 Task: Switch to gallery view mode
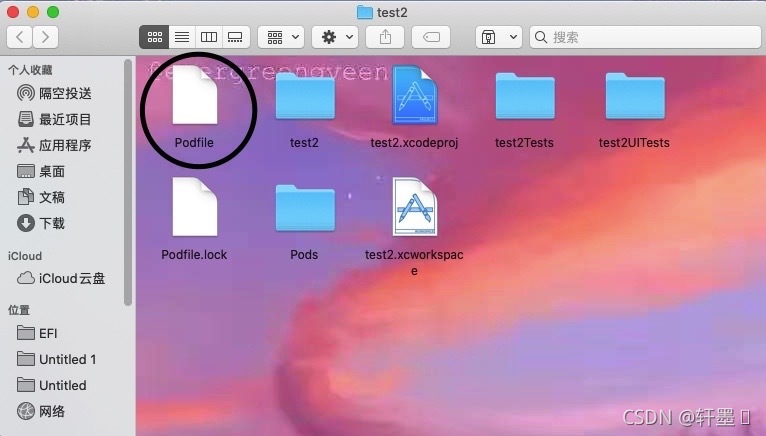pos(235,37)
